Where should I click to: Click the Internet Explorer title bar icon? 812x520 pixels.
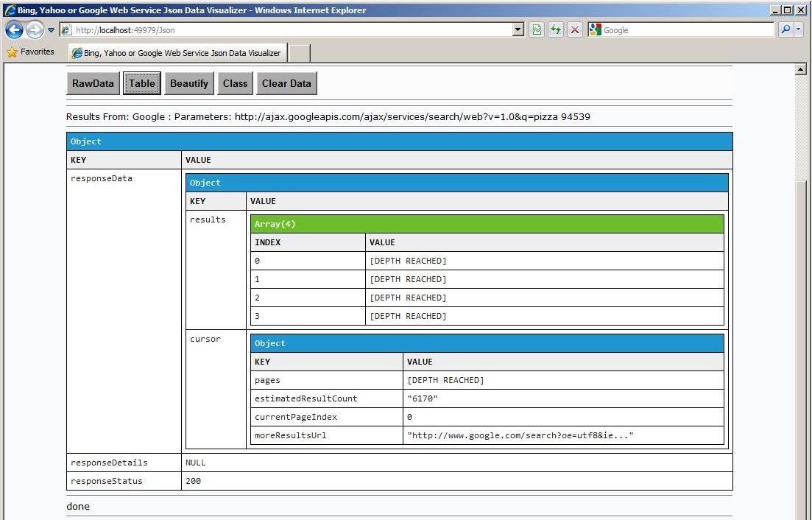click(x=10, y=10)
